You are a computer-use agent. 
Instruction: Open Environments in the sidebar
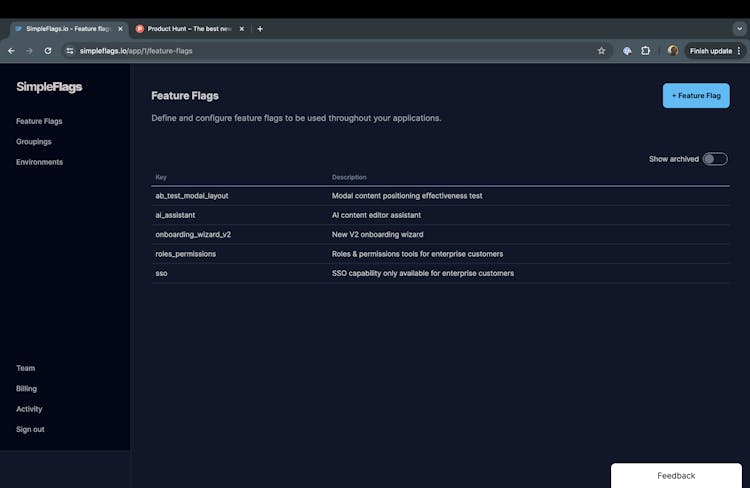click(x=39, y=162)
